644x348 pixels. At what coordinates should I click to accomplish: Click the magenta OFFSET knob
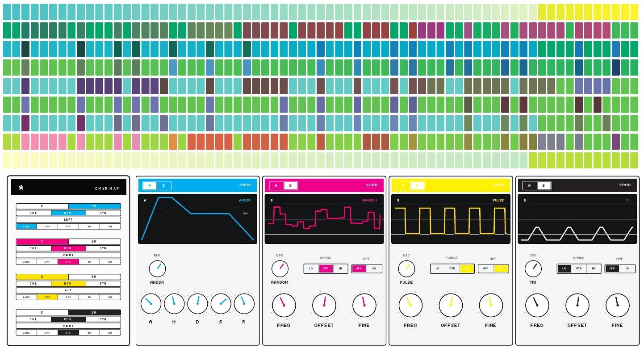click(324, 305)
